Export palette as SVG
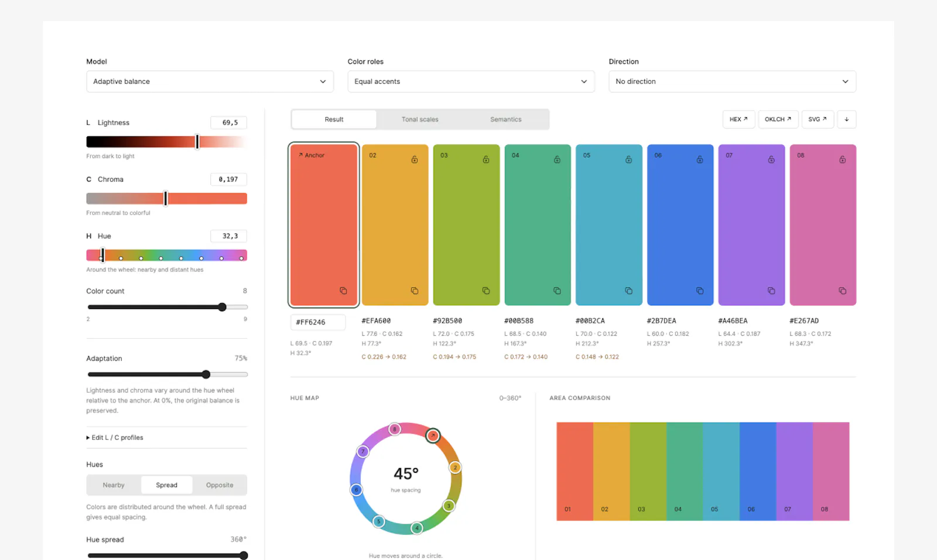 pyautogui.click(x=818, y=119)
